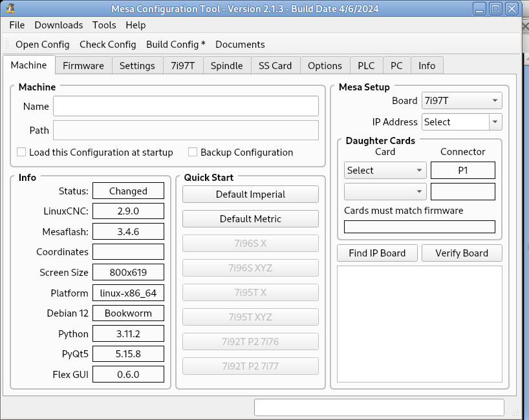Switch to the 7i97T tab
Image resolution: width=529 pixels, height=420 pixels.
tap(183, 66)
